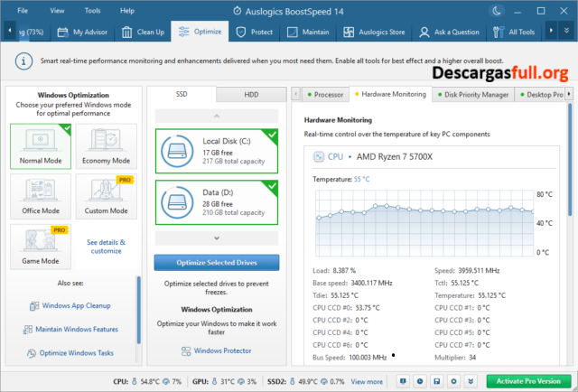Screen dimensions: 578x392
Task: Switch to HDD drives tab
Action: 251,95
